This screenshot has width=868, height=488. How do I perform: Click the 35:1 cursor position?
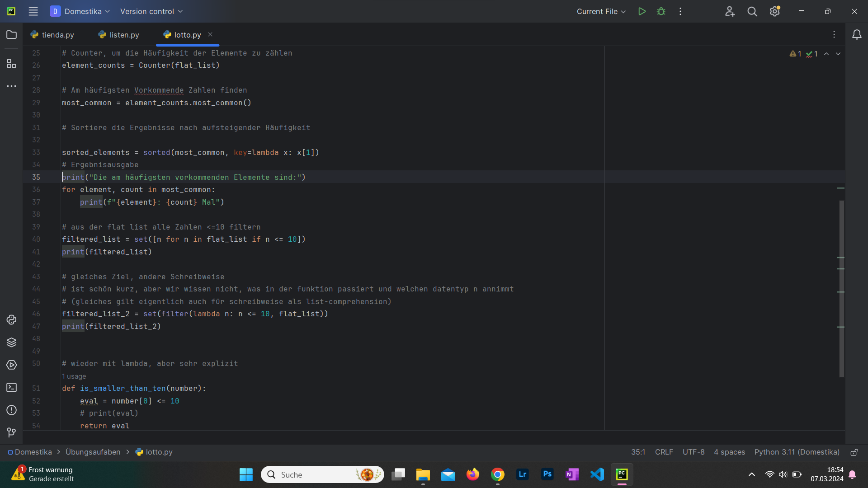click(638, 452)
